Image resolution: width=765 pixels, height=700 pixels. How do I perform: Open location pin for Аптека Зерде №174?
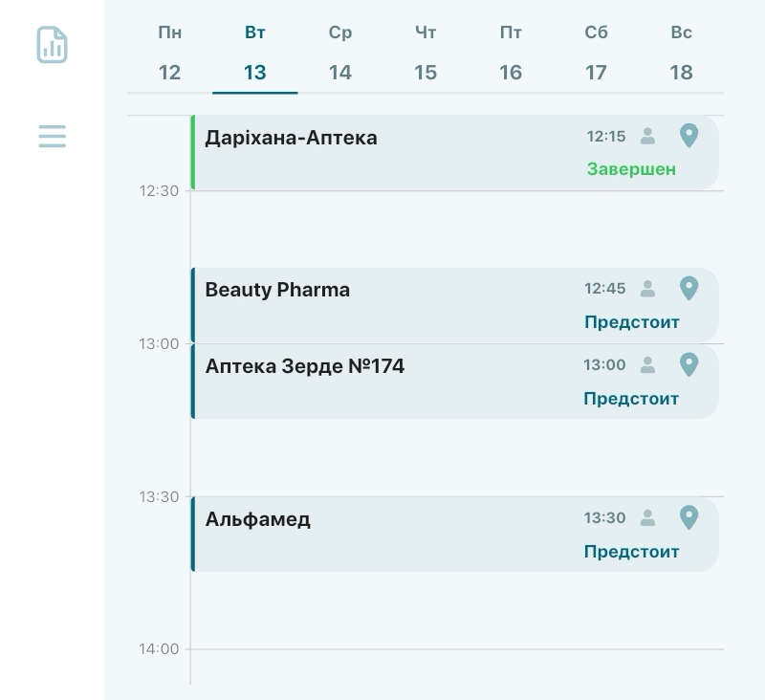click(688, 364)
